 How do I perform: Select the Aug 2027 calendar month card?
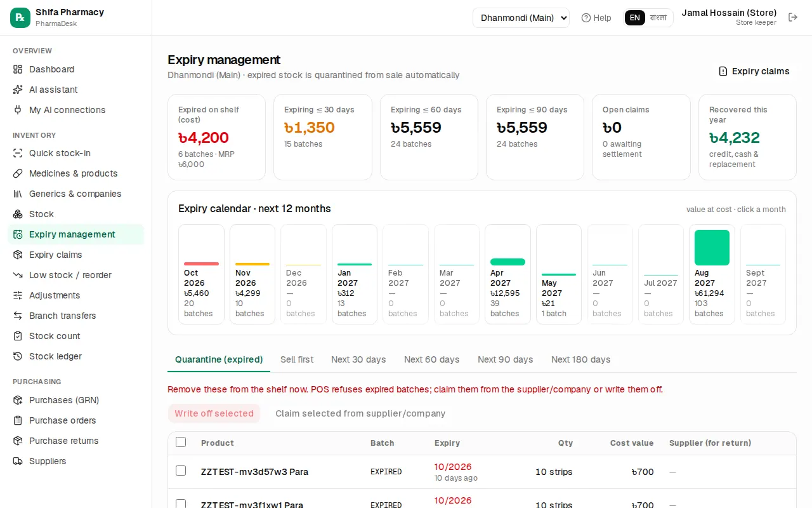pyautogui.click(x=712, y=274)
